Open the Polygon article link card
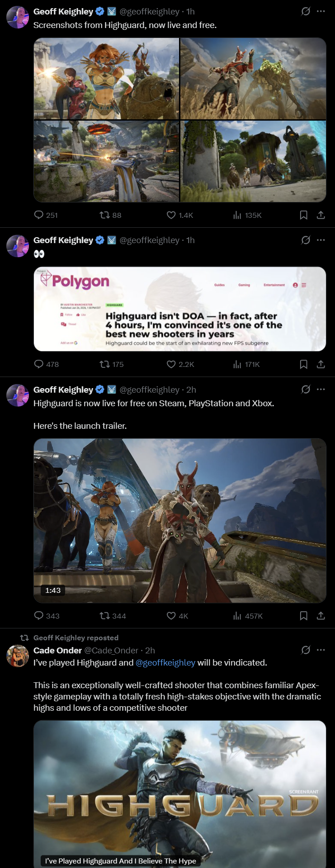 tap(180, 309)
